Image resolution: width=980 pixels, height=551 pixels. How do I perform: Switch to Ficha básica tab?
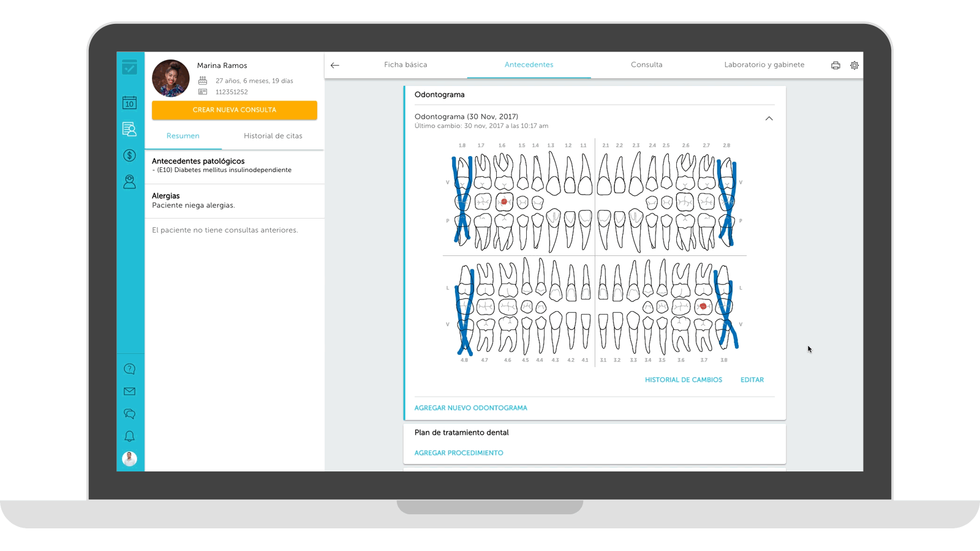point(405,65)
